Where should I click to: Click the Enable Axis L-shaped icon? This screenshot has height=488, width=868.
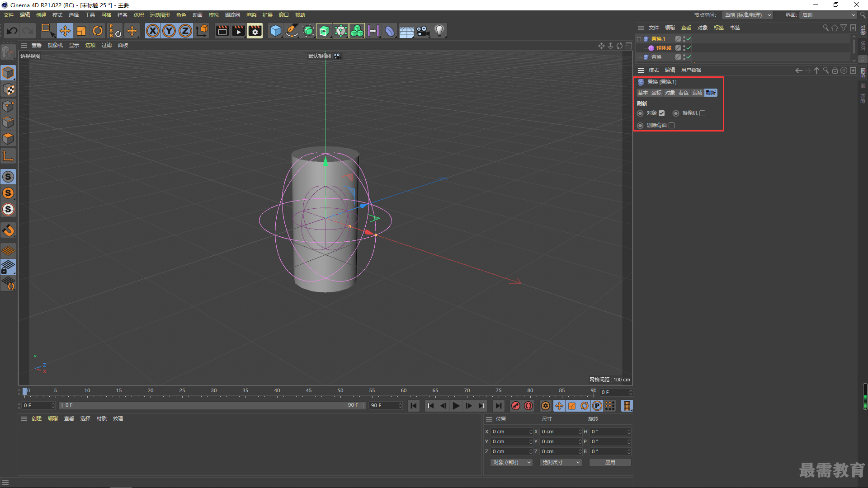[x=8, y=156]
